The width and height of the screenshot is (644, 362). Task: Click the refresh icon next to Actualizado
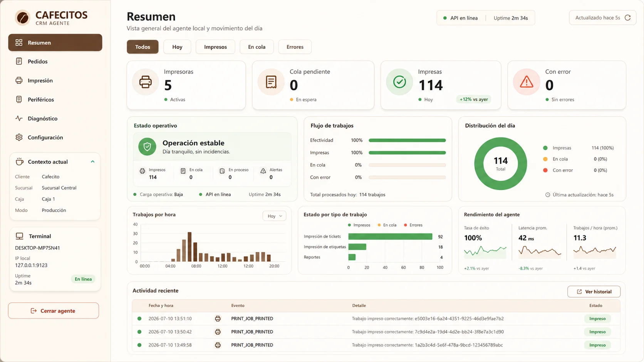[x=627, y=18]
